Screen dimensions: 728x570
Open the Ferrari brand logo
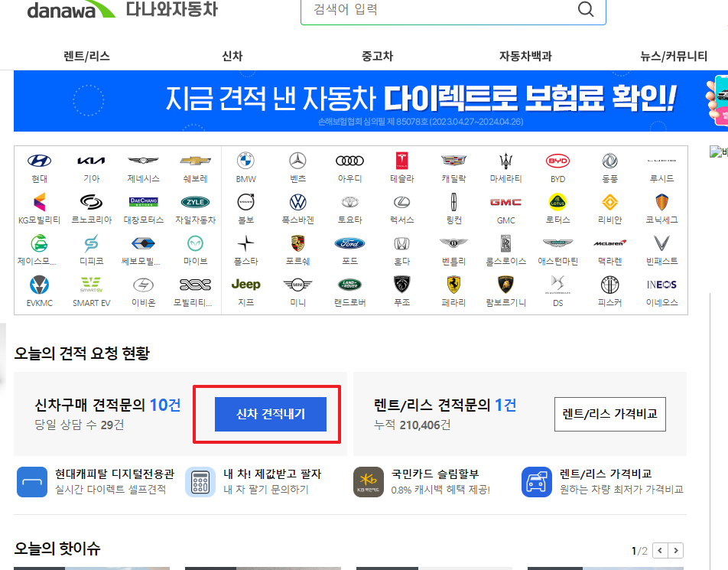pyautogui.click(x=453, y=285)
